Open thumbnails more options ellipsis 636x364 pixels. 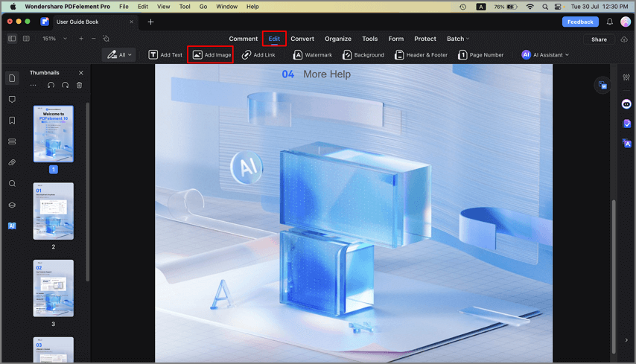pos(34,85)
